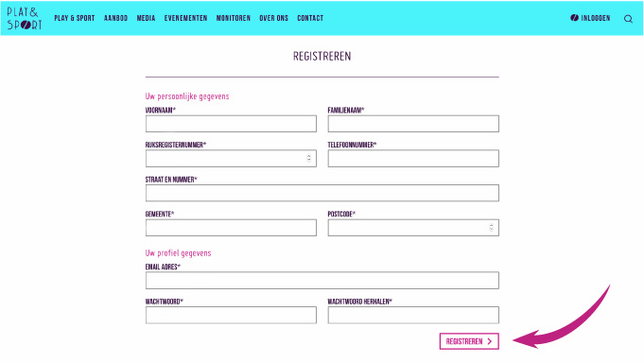Screen dimensions: 644x363
Task: Click the Rijksregisternummer spinner arrows
Action: coord(308,158)
